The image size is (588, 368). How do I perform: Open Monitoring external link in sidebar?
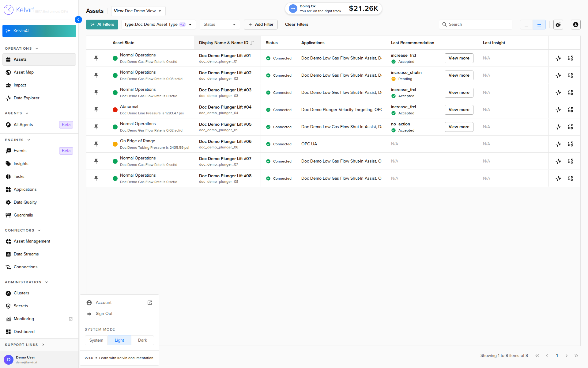click(39, 319)
